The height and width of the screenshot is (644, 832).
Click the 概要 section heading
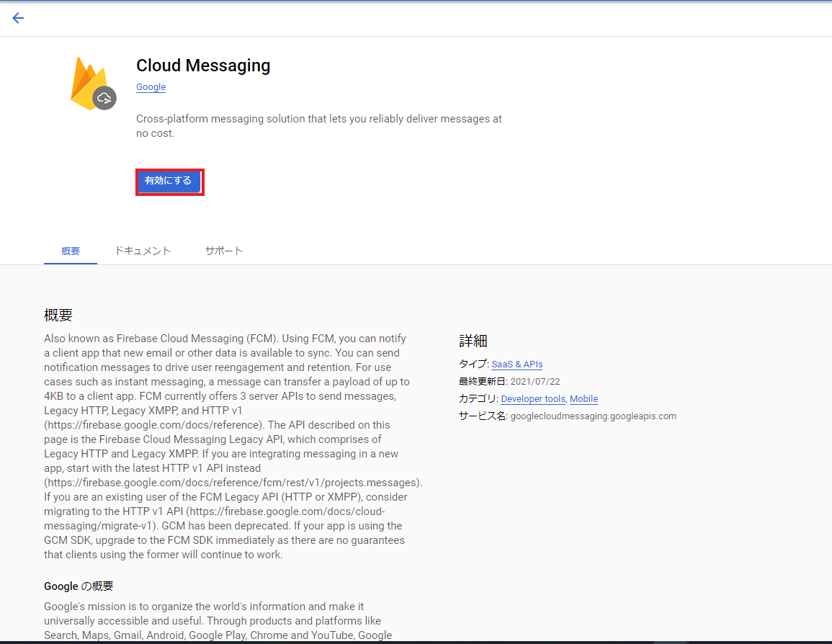click(x=58, y=315)
